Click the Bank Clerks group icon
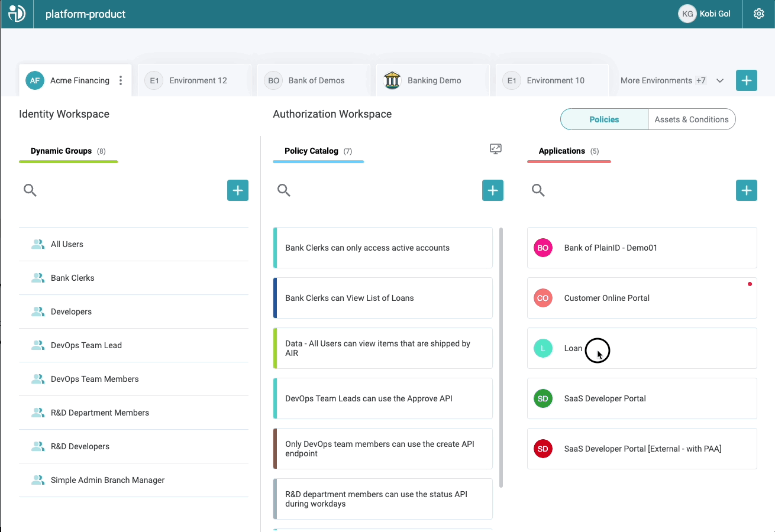The height and width of the screenshot is (532, 775). click(38, 278)
